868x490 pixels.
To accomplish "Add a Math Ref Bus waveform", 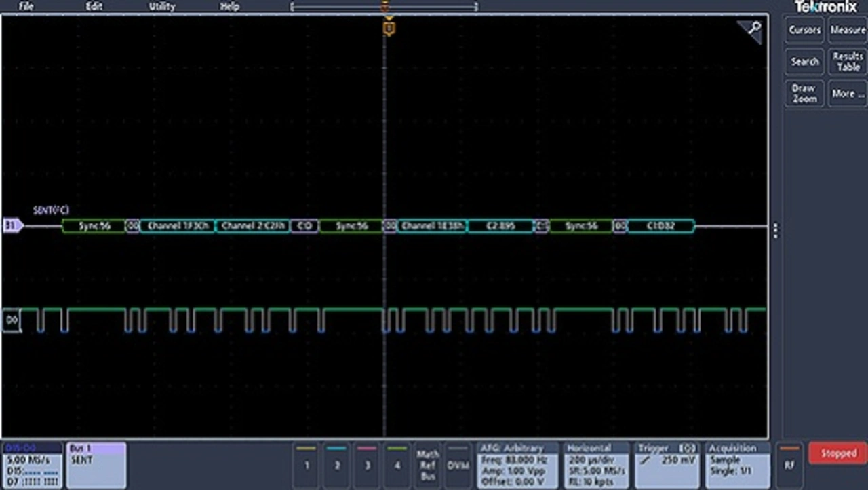I will pyautogui.click(x=427, y=465).
